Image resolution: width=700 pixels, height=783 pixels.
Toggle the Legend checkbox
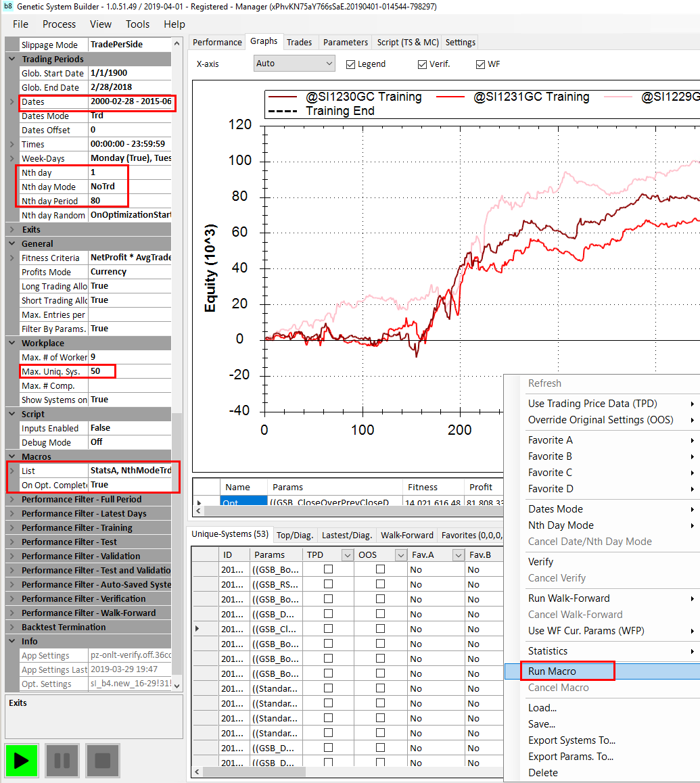coord(351,64)
